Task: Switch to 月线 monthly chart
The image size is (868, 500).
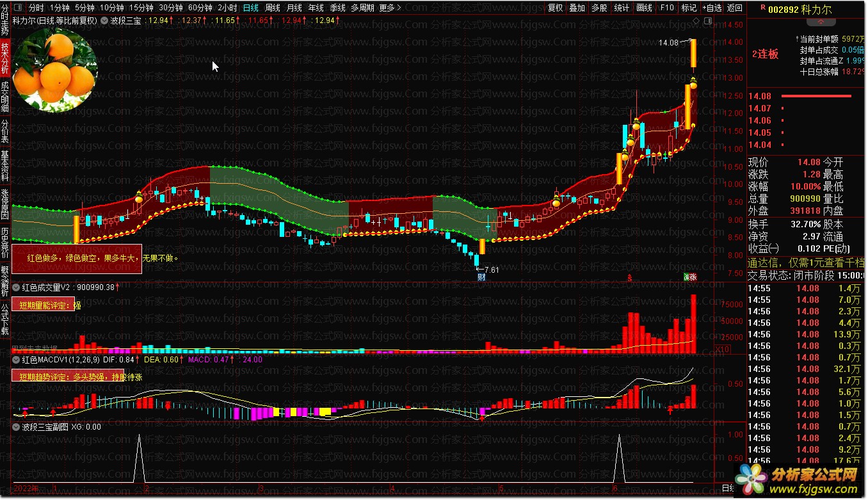Action: pos(294,8)
